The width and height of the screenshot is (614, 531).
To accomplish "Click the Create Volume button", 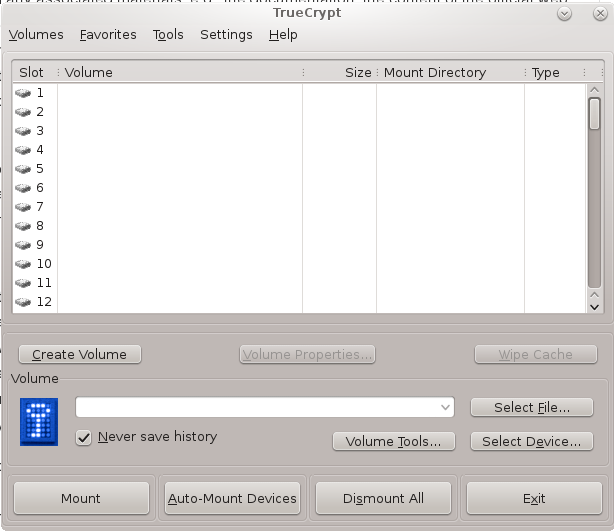I will 80,354.
